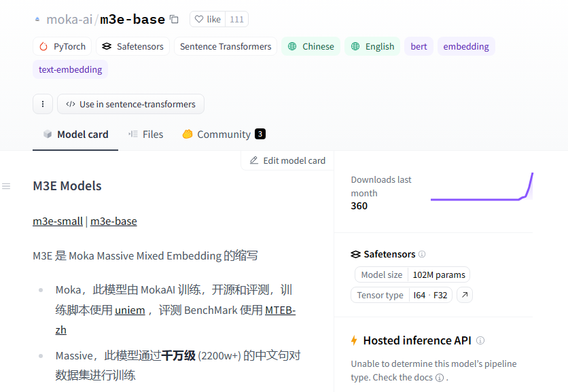Filter by the Chinese language tag
Viewport: 568px width, 392px height.
tap(310, 46)
